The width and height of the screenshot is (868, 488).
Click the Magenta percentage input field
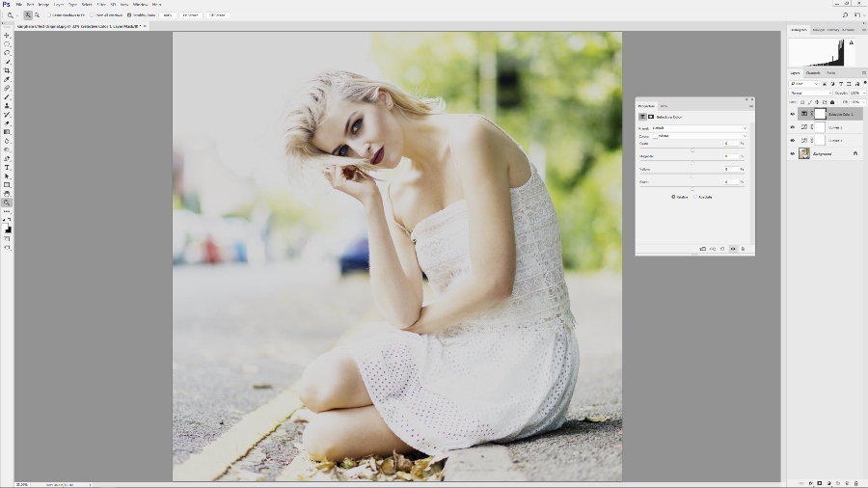pyautogui.click(x=731, y=156)
